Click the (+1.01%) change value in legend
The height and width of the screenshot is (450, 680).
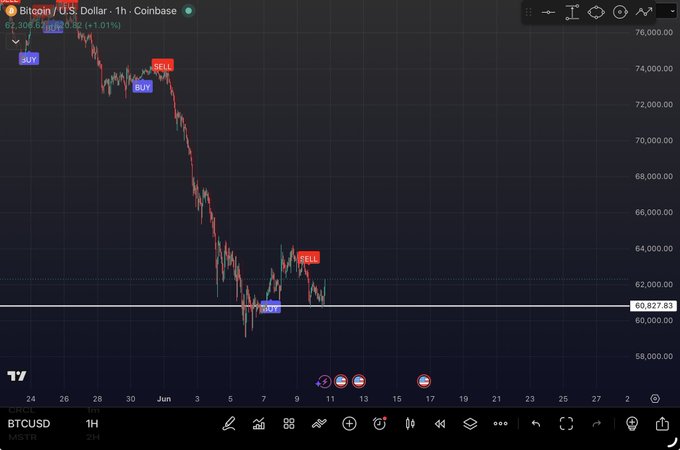click(x=103, y=25)
